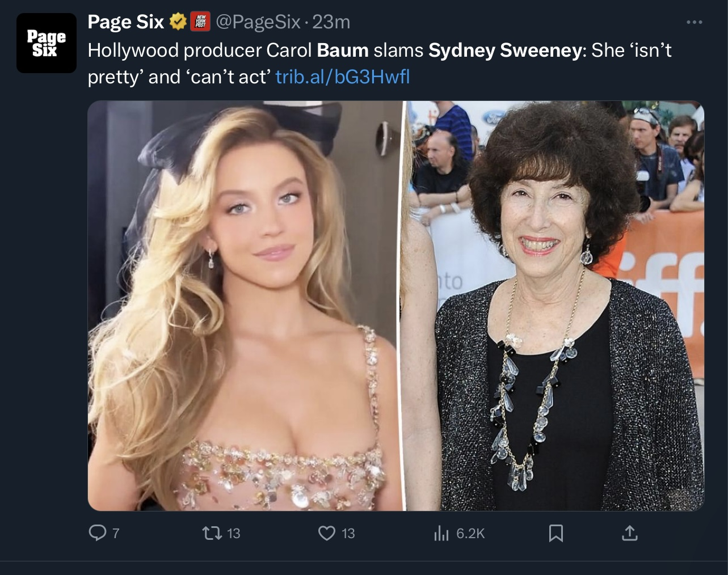
Task: Open view analytics bar chart icon
Action: [441, 533]
